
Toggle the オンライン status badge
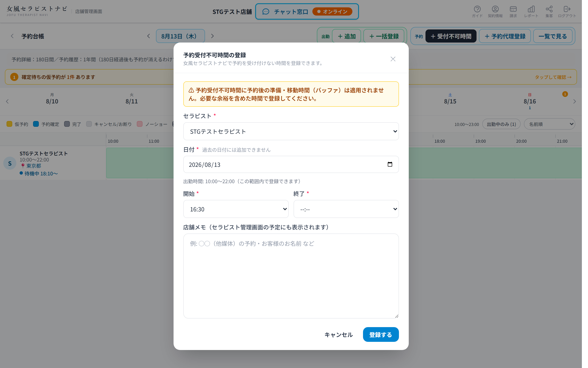coord(332,11)
